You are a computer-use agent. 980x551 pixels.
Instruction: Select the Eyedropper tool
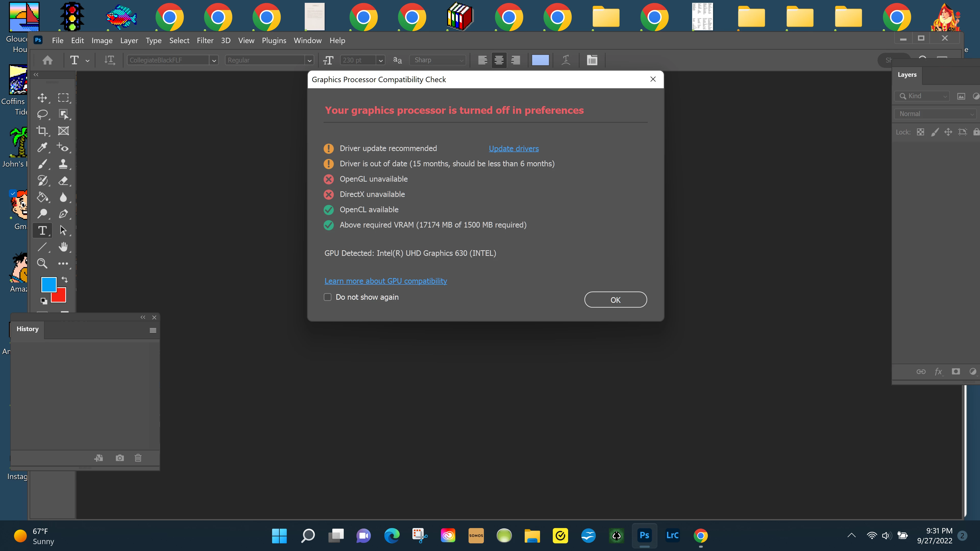click(42, 147)
